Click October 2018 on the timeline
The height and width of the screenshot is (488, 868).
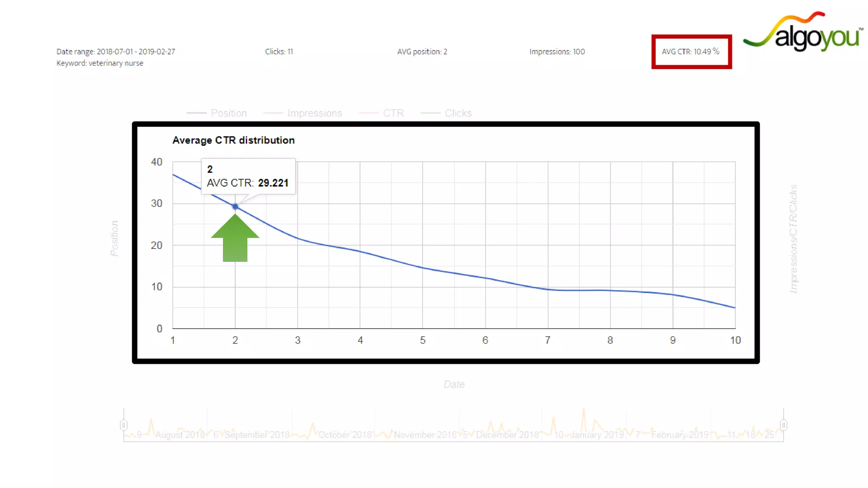pyautogui.click(x=345, y=435)
